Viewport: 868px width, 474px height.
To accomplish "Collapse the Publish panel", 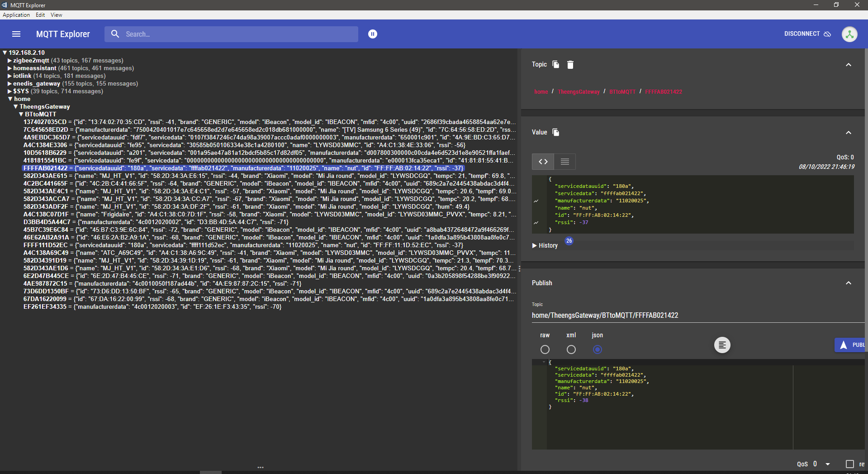I will click(848, 283).
